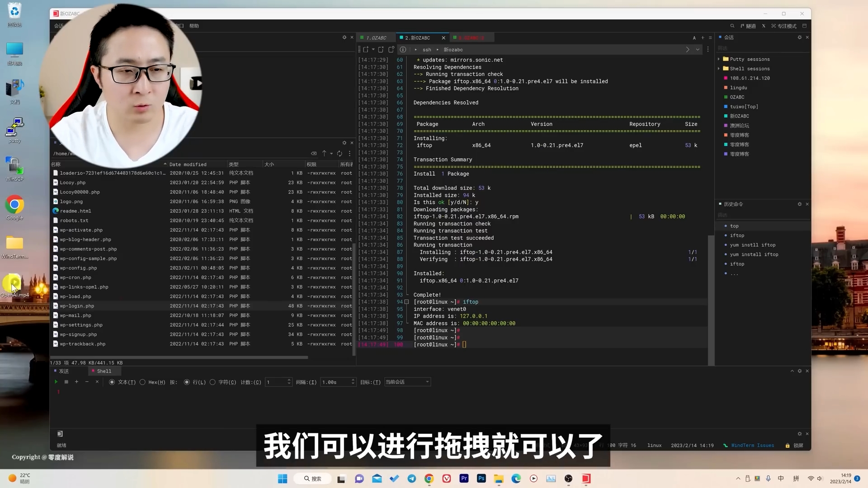Enable the 文本(T) radio option

coord(112,382)
